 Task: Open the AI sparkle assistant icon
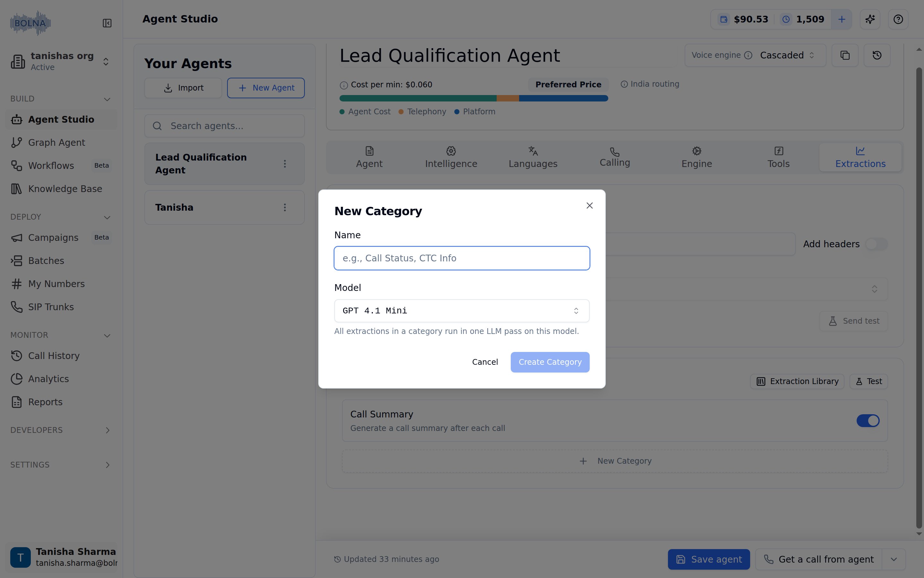point(870,19)
